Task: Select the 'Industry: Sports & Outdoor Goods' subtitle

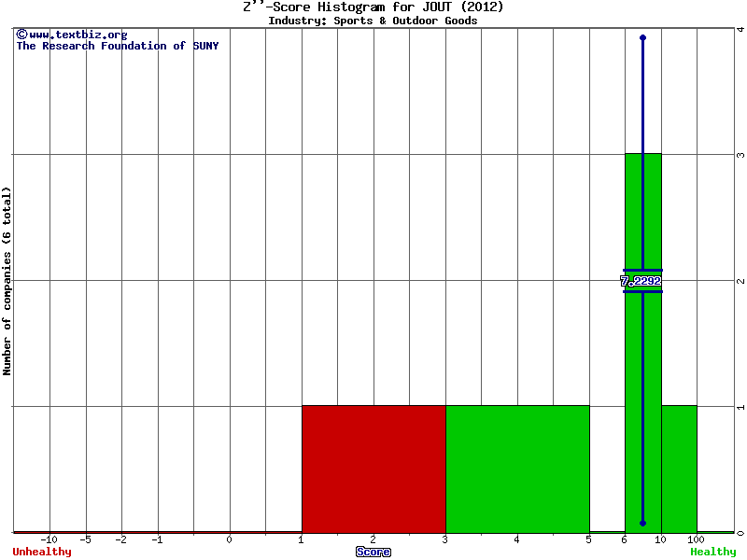Action: point(373,21)
